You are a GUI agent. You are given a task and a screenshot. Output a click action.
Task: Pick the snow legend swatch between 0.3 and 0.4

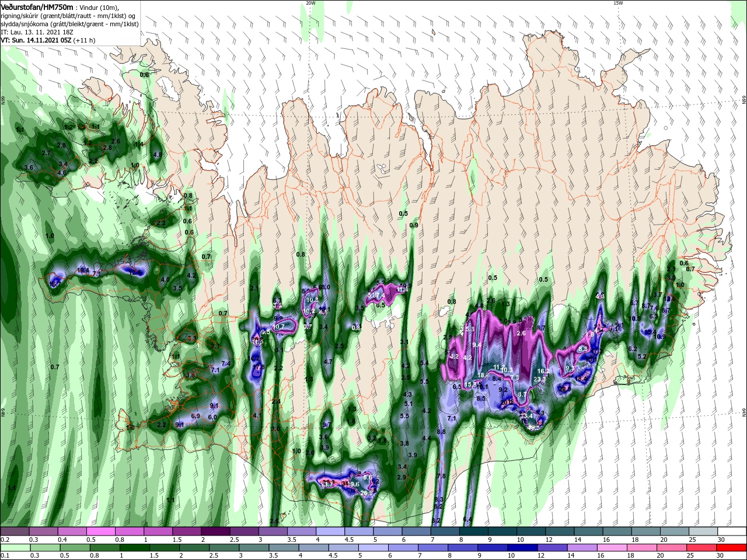pyautogui.click(x=43, y=531)
